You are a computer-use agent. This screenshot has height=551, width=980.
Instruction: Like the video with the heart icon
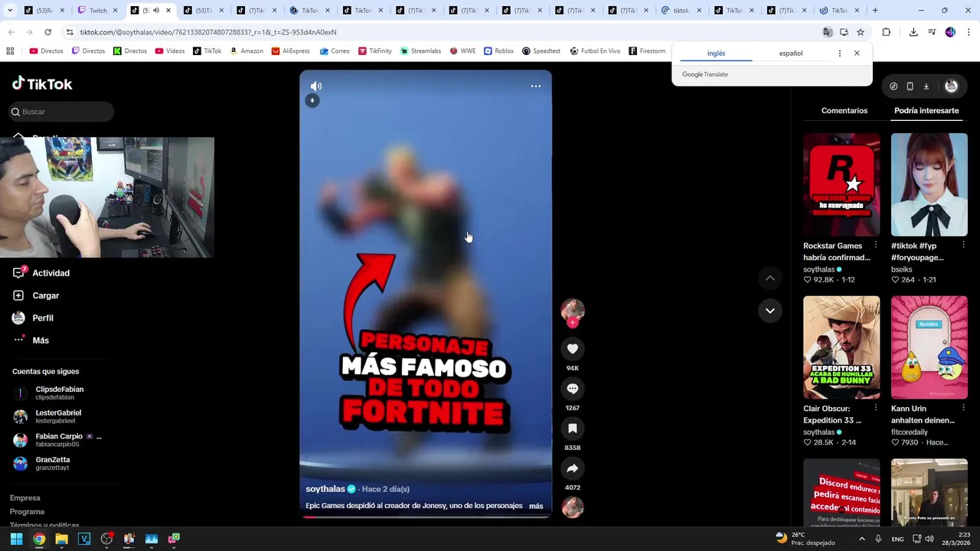pos(572,349)
